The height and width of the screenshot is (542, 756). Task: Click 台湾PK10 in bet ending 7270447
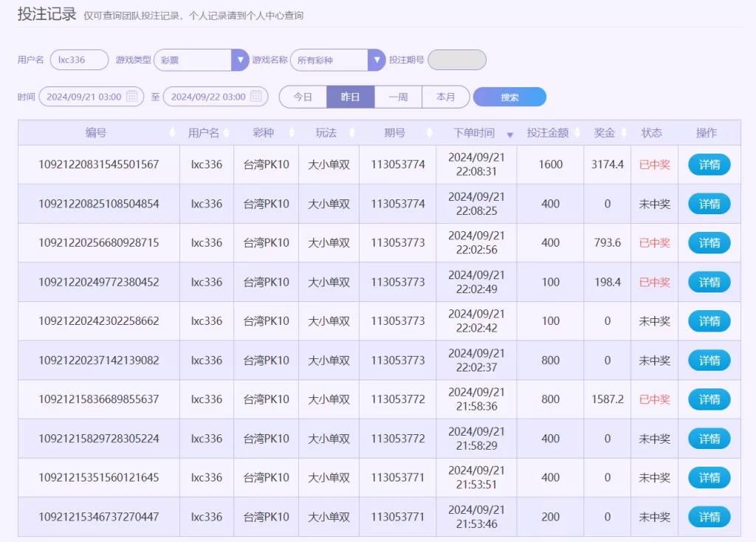pos(266,517)
